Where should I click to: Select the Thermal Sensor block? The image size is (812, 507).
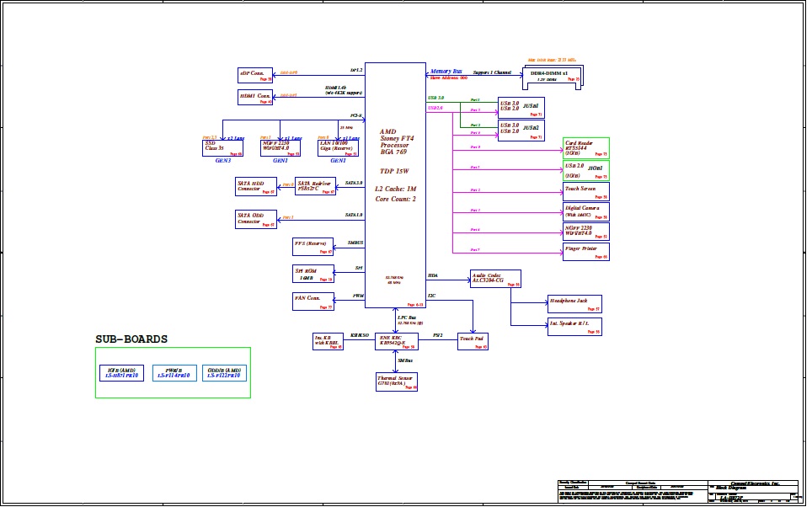pyautogui.click(x=397, y=382)
